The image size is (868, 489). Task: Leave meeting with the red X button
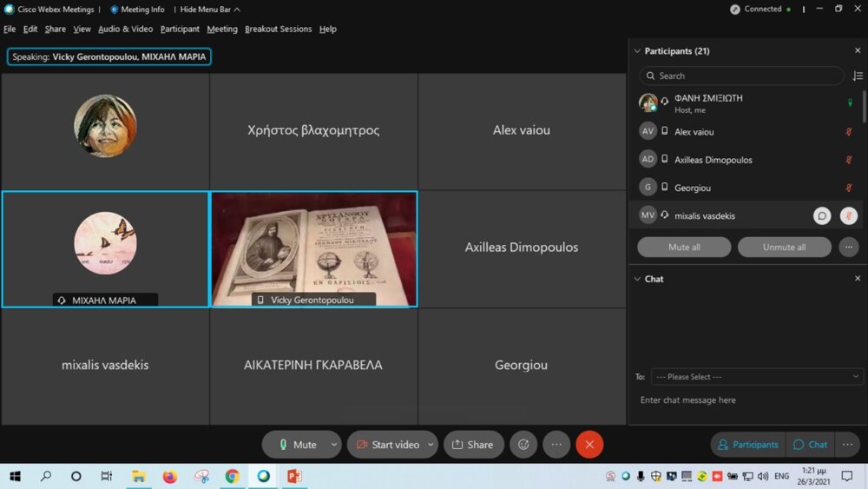[x=589, y=444]
